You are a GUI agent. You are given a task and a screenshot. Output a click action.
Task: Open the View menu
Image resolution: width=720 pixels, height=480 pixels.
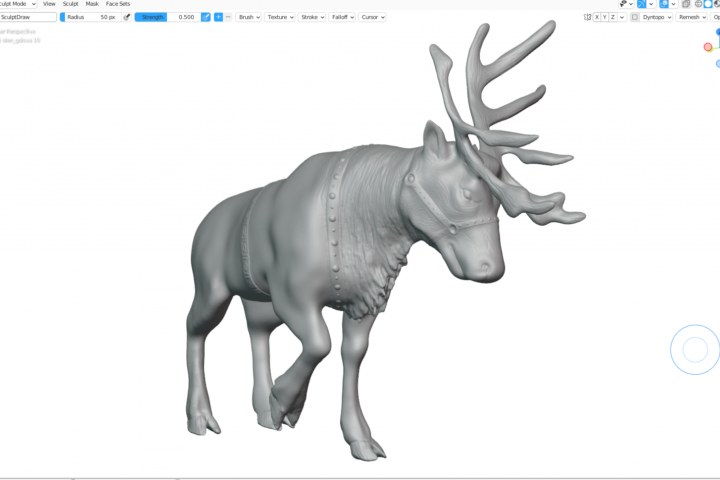point(49,4)
